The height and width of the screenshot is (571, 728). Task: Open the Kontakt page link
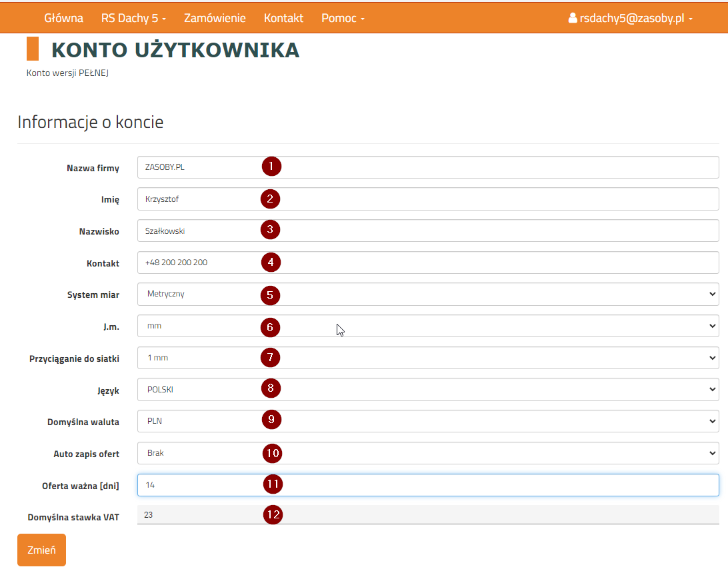(x=283, y=18)
